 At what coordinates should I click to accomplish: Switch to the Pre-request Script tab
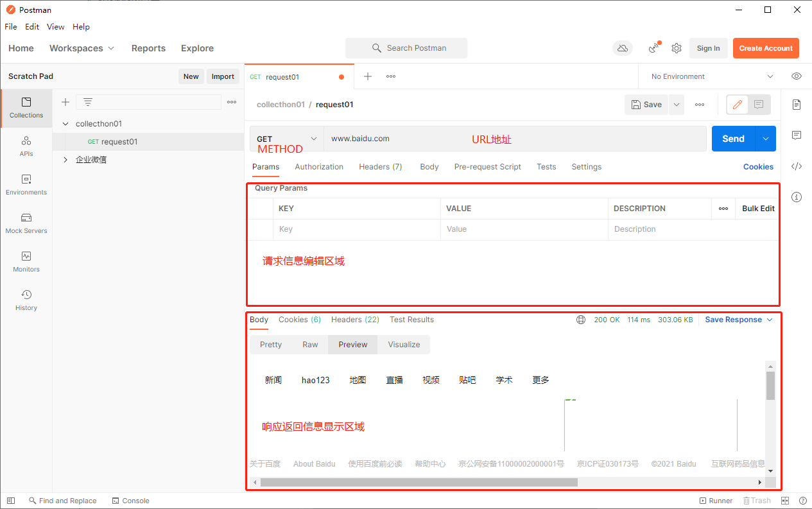click(x=488, y=167)
